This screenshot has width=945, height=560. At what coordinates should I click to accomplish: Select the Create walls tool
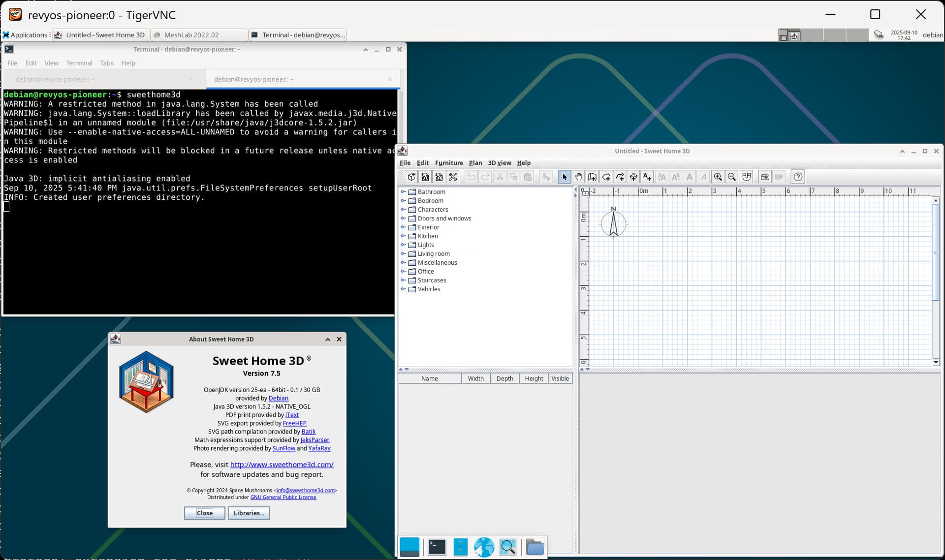592,177
